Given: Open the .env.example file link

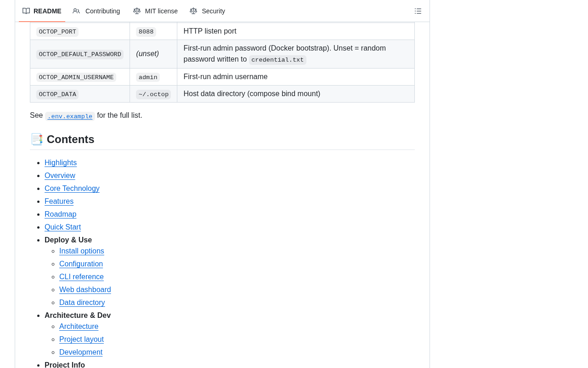Looking at the screenshot, I should [70, 116].
